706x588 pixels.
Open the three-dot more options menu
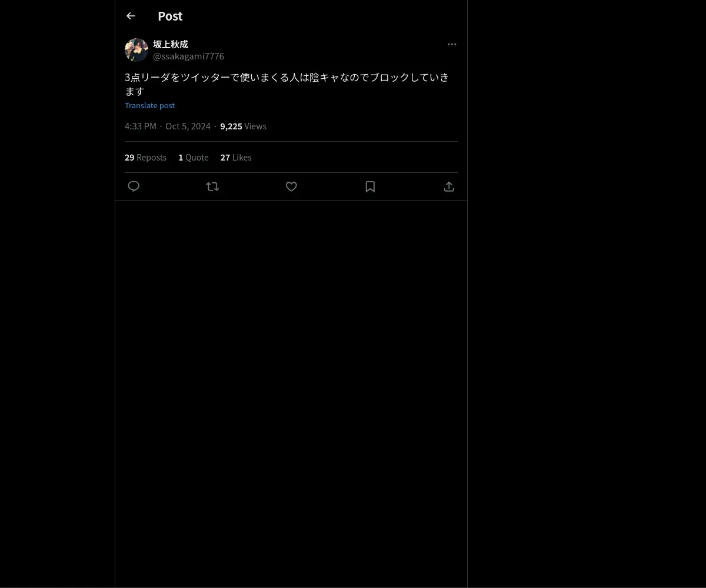click(x=452, y=44)
